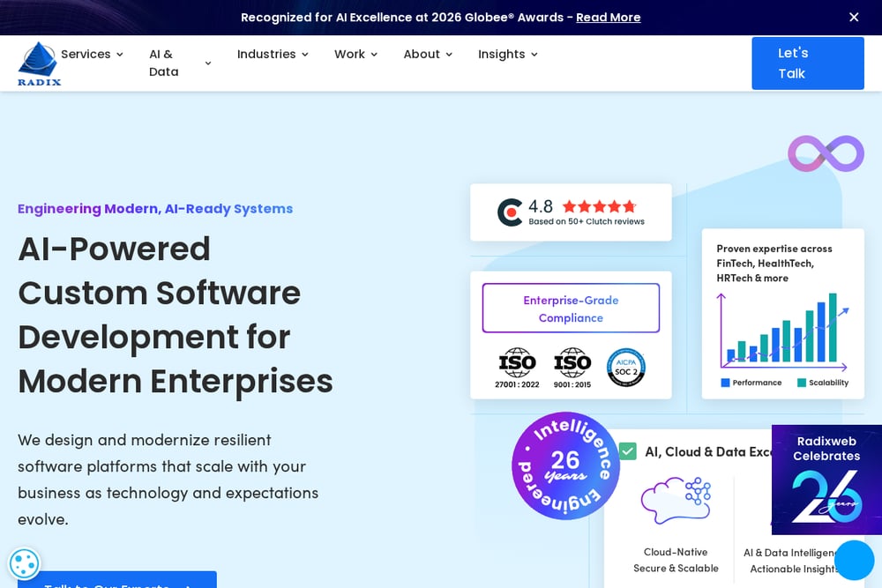
Task: Click the ISO 27001:2022 badge
Action: click(517, 368)
